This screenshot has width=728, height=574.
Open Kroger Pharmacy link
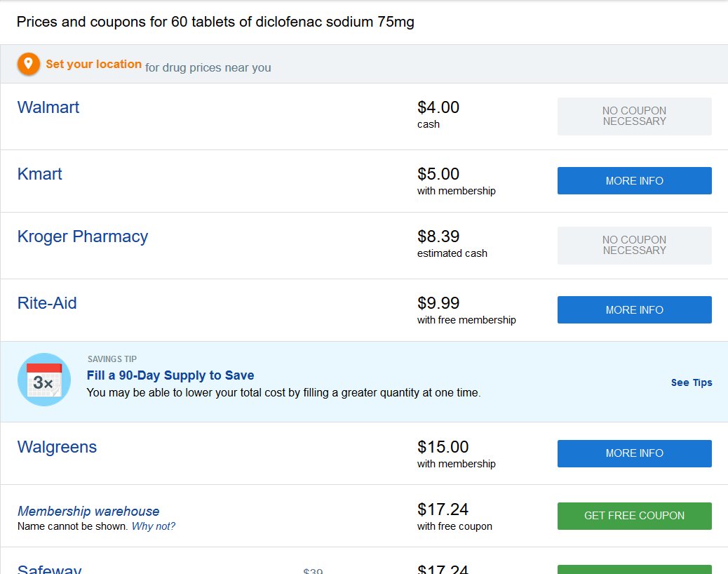[x=82, y=236]
